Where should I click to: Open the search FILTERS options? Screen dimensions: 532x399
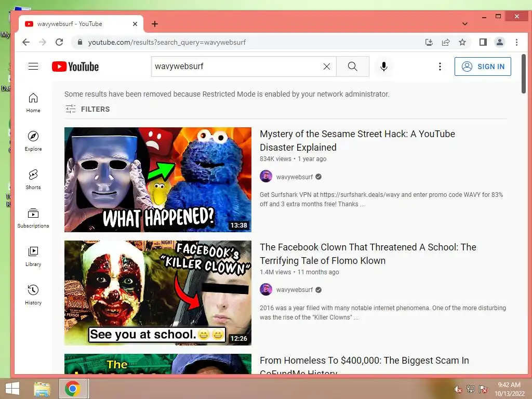point(87,109)
